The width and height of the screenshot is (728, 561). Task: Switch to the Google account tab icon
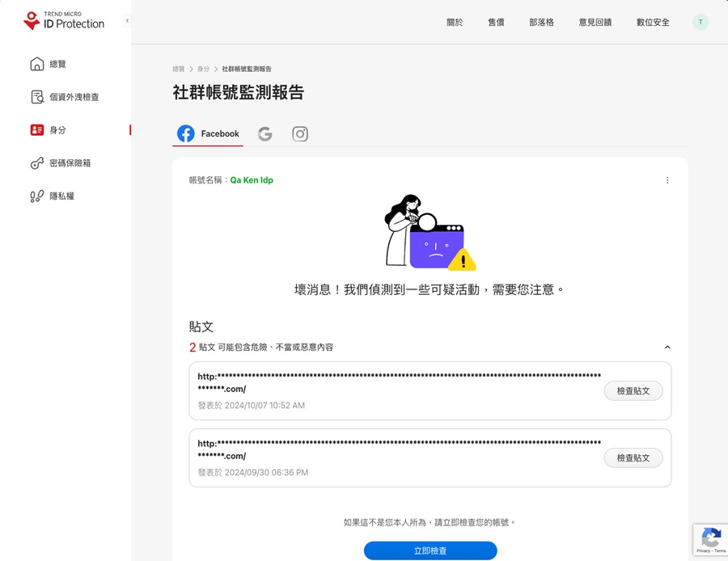[x=265, y=134]
